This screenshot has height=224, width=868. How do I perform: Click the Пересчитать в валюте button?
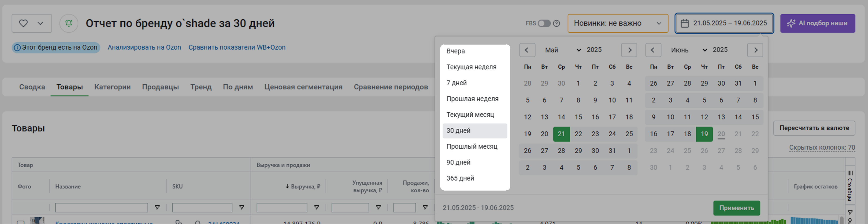814,128
